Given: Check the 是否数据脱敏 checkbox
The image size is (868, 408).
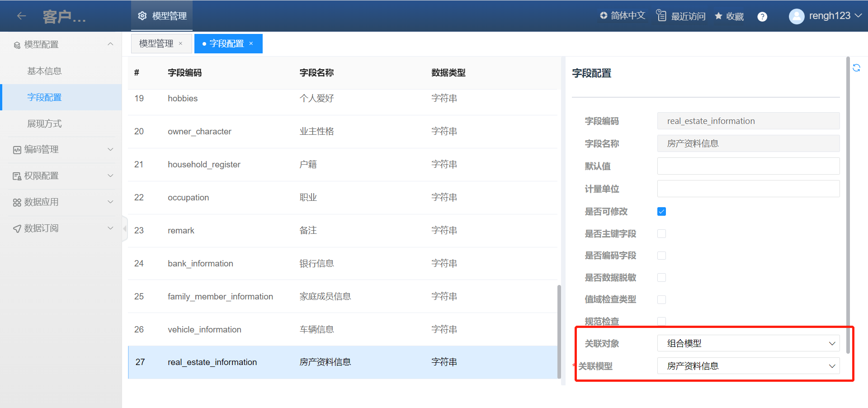Looking at the screenshot, I should [x=661, y=278].
